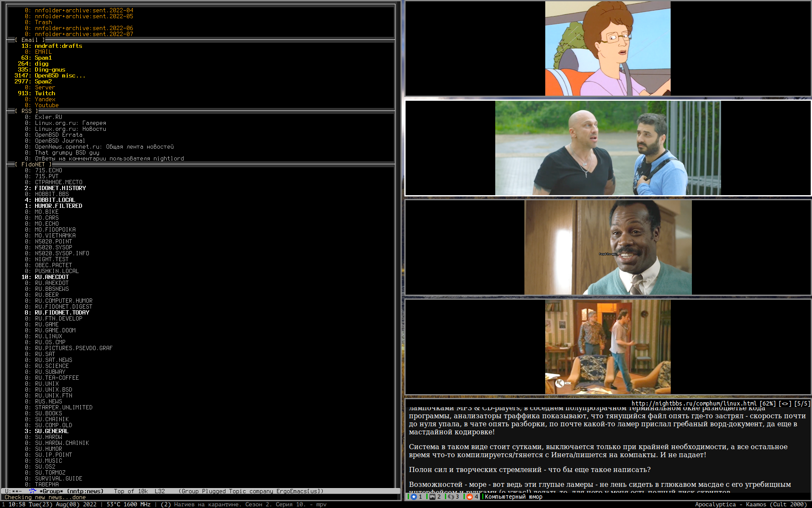
Task: Switch to workspace 2 IPL icon
Action: pos(432,497)
